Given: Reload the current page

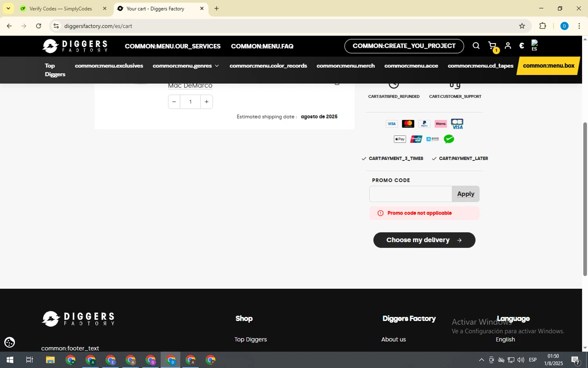Looking at the screenshot, I should click(38, 26).
